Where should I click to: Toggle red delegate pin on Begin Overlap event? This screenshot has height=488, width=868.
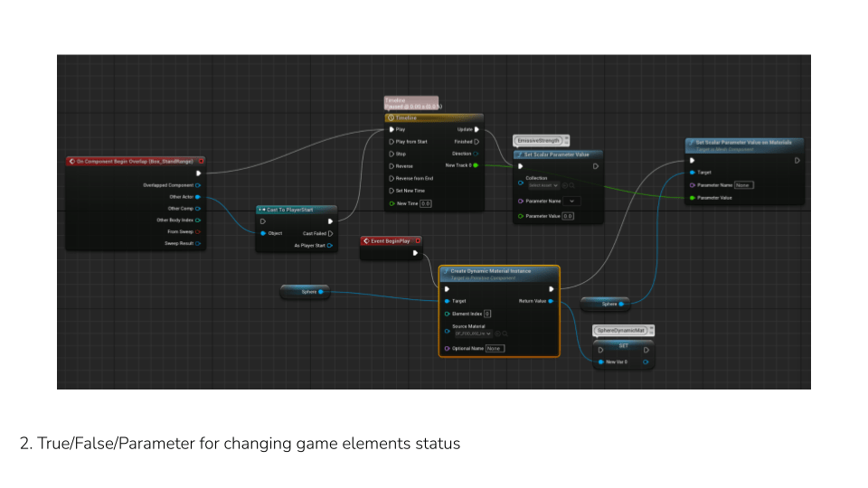(x=201, y=161)
